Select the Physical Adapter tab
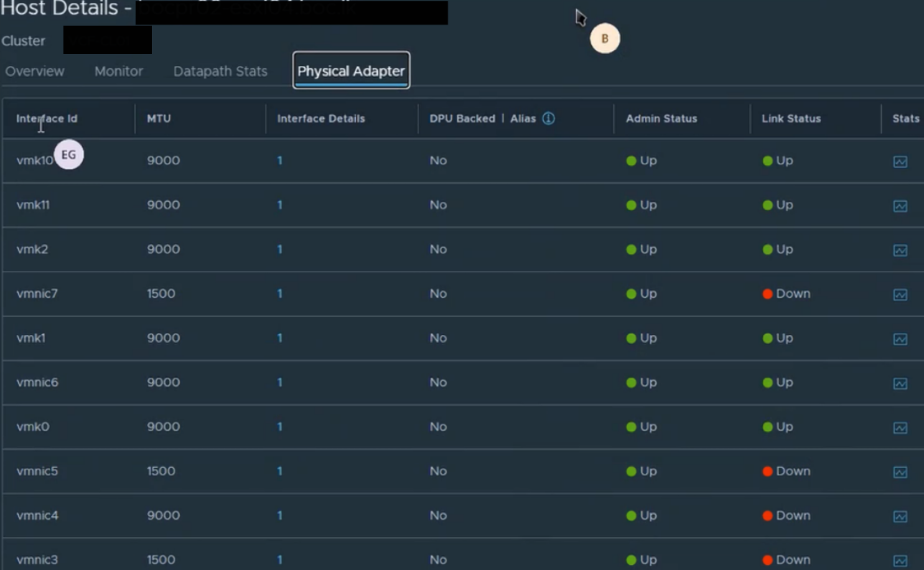This screenshot has height=570, width=924. (x=351, y=71)
